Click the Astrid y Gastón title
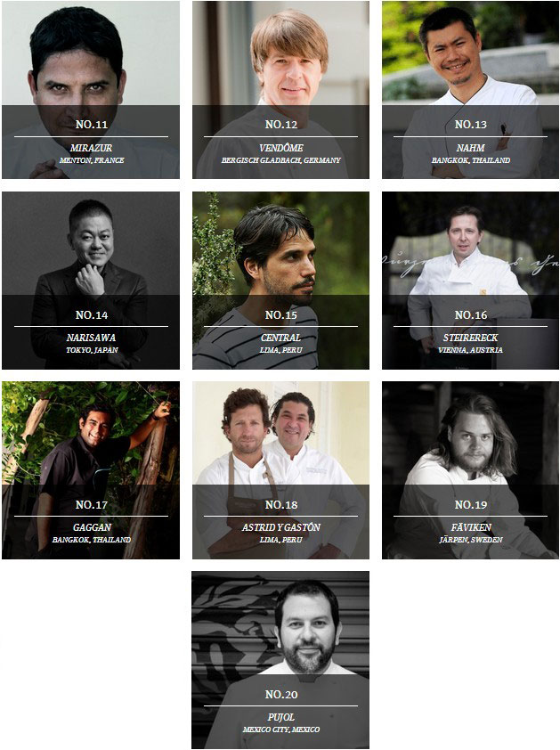This screenshot has width=560, height=750. (x=281, y=527)
